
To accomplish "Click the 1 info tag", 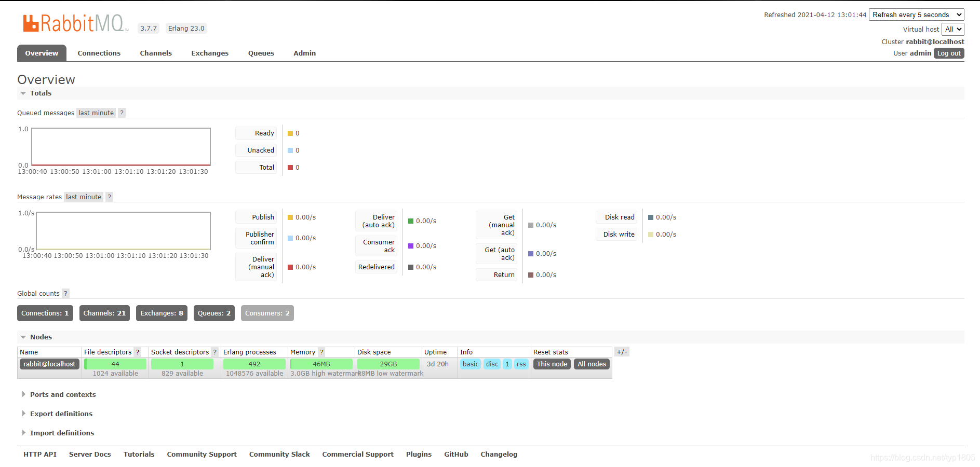I will 507,364.
